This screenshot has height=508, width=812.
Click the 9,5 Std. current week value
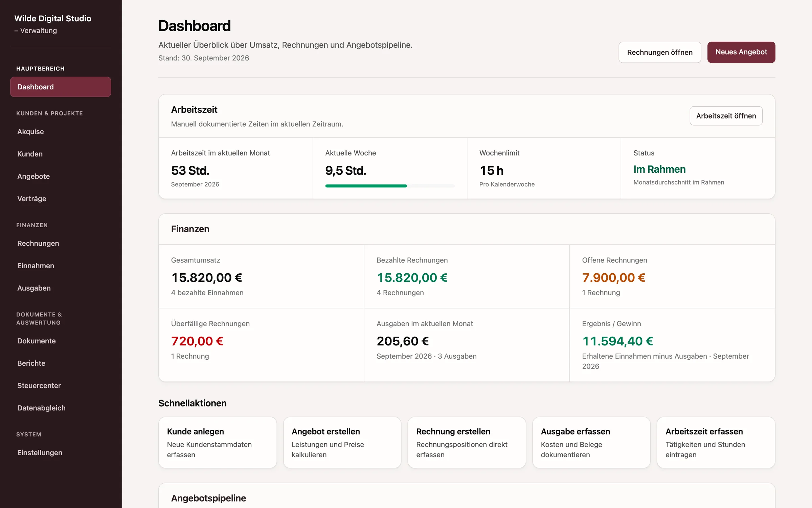(x=346, y=171)
